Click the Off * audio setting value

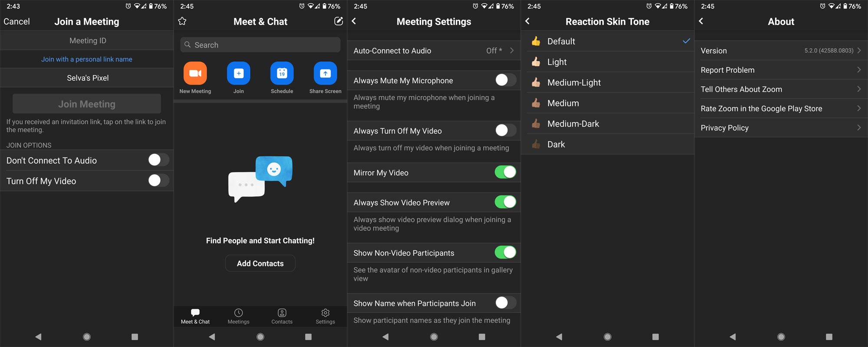494,51
